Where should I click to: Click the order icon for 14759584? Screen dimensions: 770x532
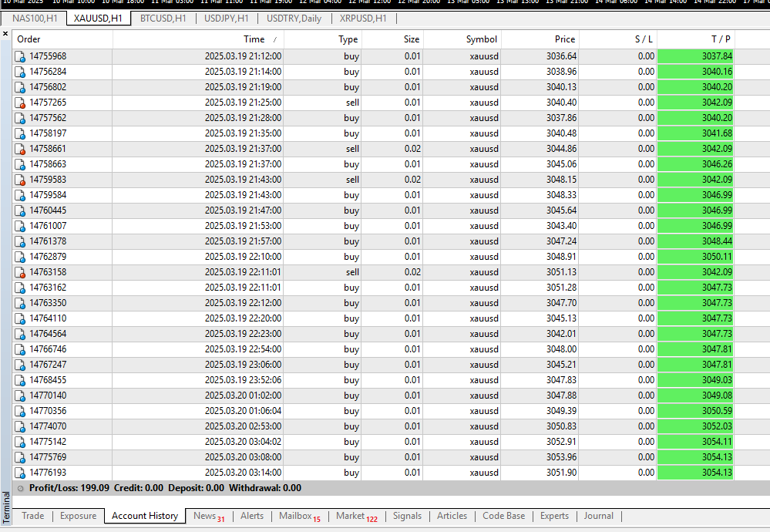click(x=20, y=196)
